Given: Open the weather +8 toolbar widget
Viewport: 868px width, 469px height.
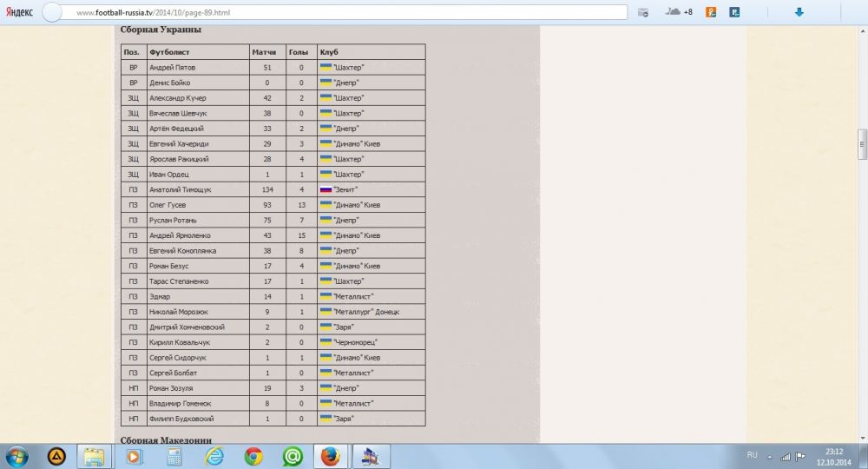Looking at the screenshot, I should [679, 11].
